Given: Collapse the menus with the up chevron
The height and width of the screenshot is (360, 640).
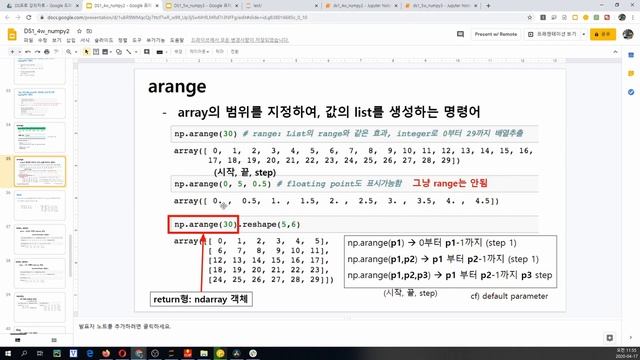Looking at the screenshot, I should pyautogui.click(x=615, y=52).
